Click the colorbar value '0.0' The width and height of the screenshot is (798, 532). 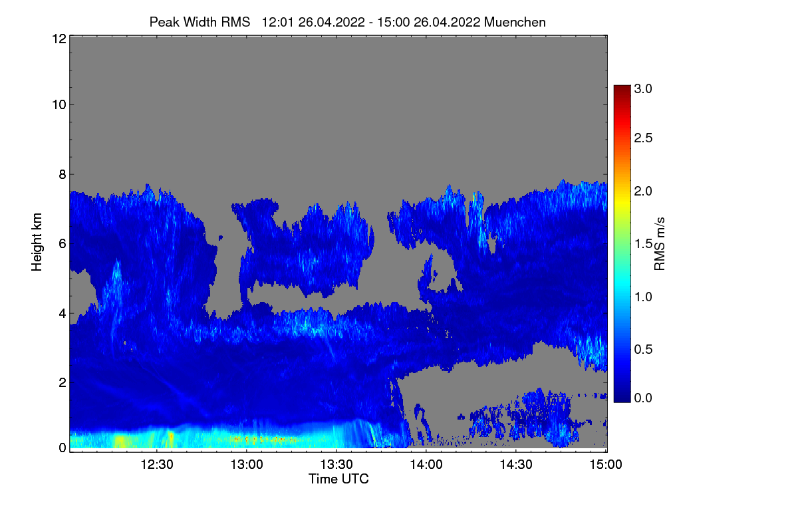point(644,398)
